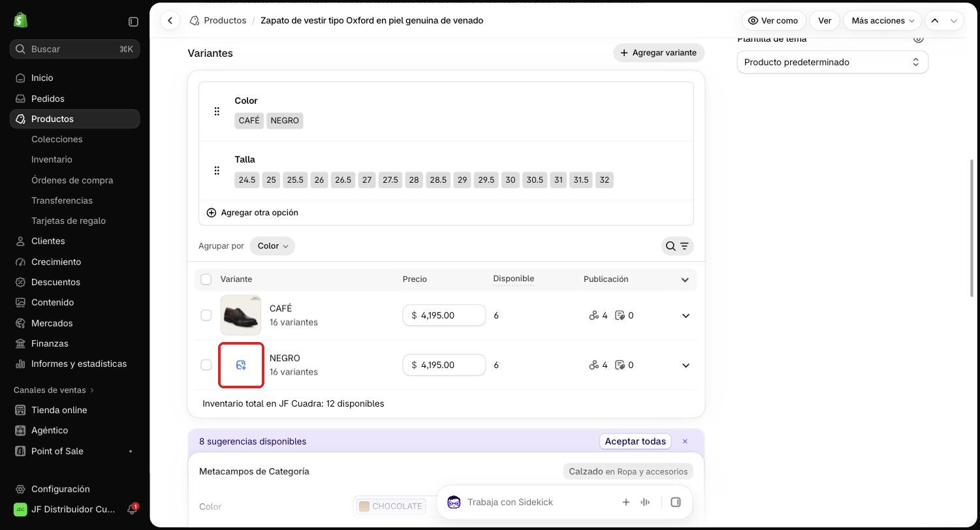Check the NEGRO variant checkbox

(x=206, y=365)
